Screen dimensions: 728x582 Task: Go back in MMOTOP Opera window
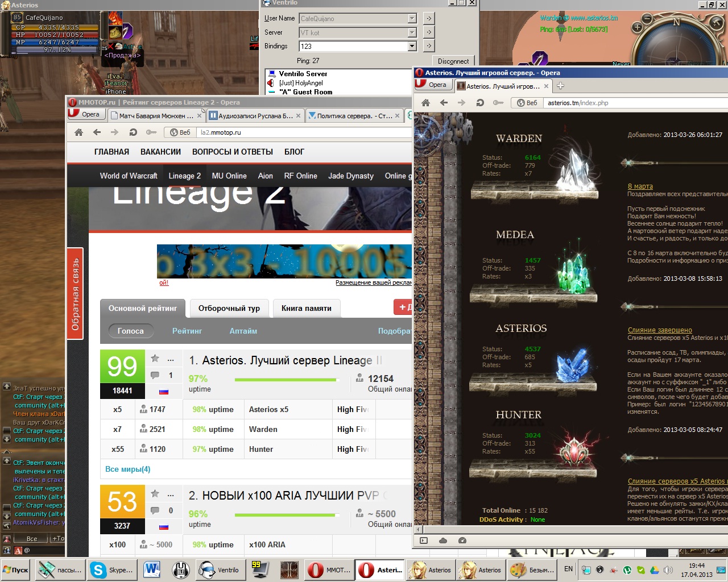(97, 132)
